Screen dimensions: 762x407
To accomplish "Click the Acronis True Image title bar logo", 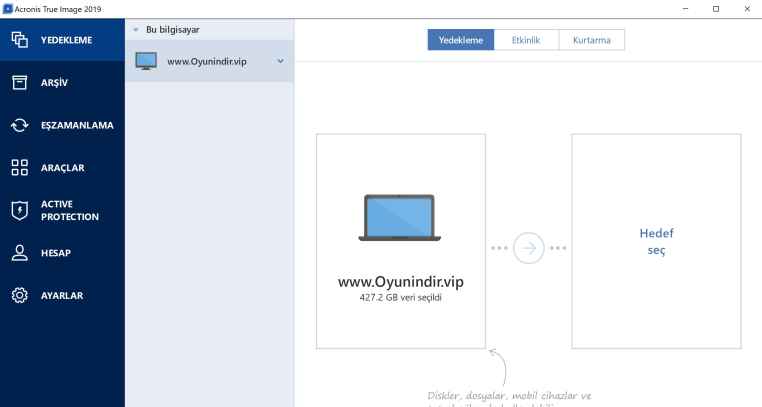I will click(7, 9).
